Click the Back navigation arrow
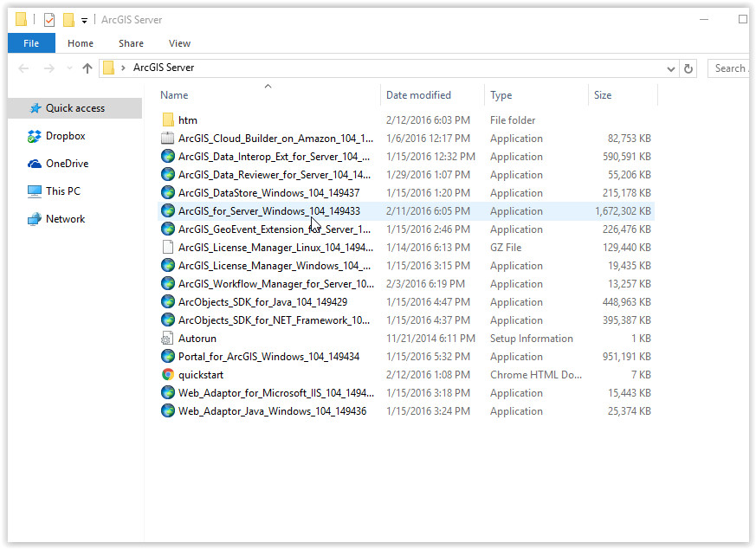Viewport: 756px width, 549px height. coord(23,68)
